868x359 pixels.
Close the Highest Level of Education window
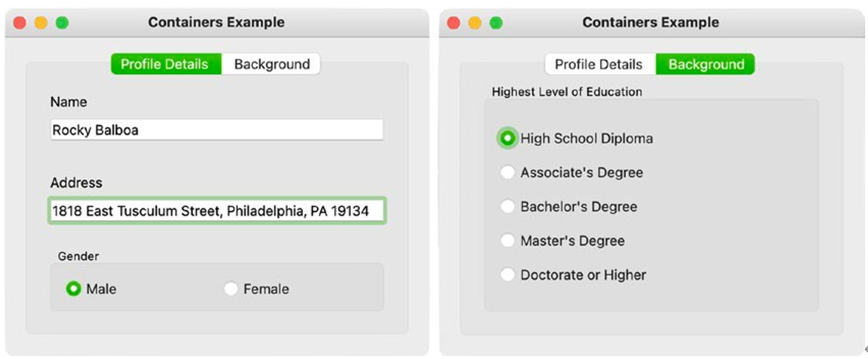point(453,23)
